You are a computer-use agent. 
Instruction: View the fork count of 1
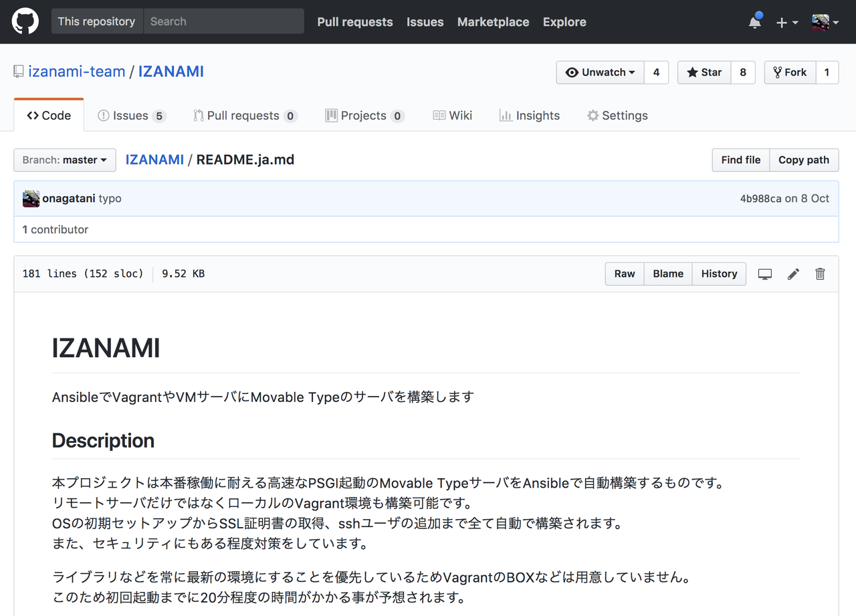(x=827, y=72)
